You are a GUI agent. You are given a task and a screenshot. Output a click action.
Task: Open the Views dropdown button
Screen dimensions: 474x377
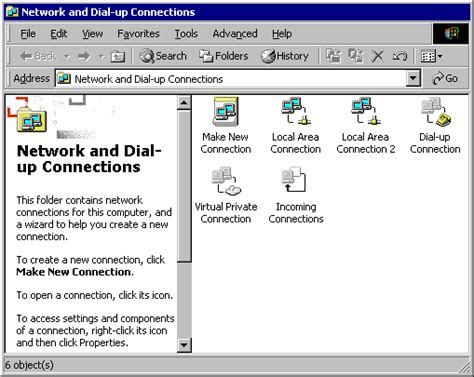click(x=432, y=56)
